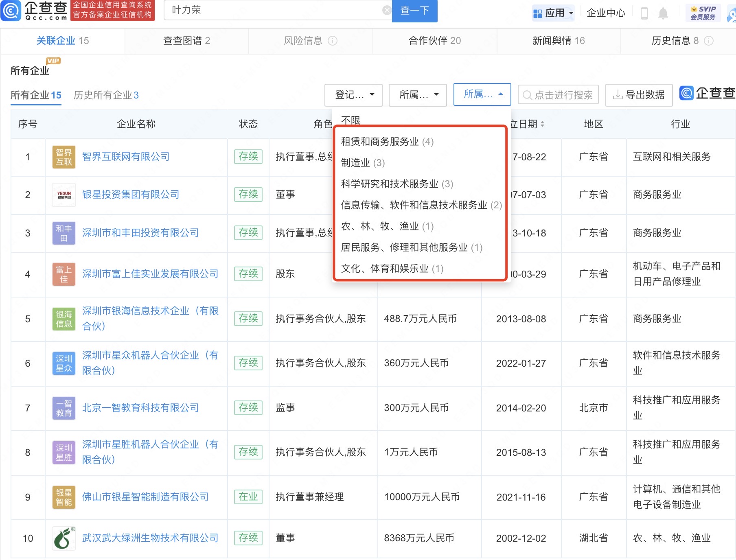Open the 一智教育 company logo

tap(64, 408)
